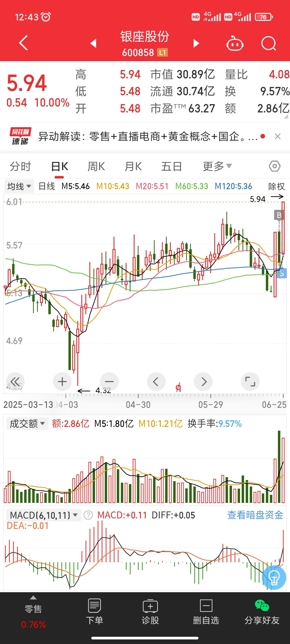This screenshot has width=290, height=644.
Task: Tap the battery status icon
Action: click(x=264, y=17)
